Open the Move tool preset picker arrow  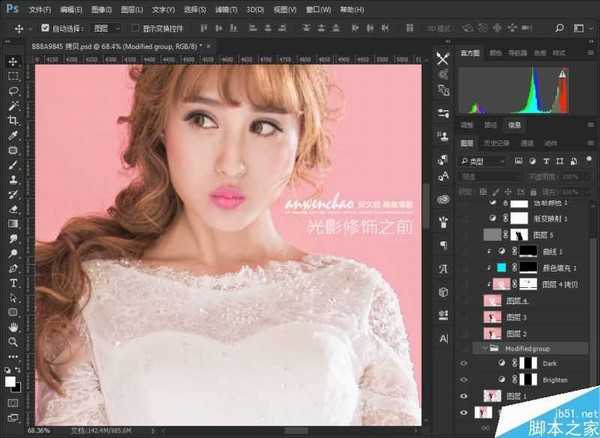click(x=30, y=28)
